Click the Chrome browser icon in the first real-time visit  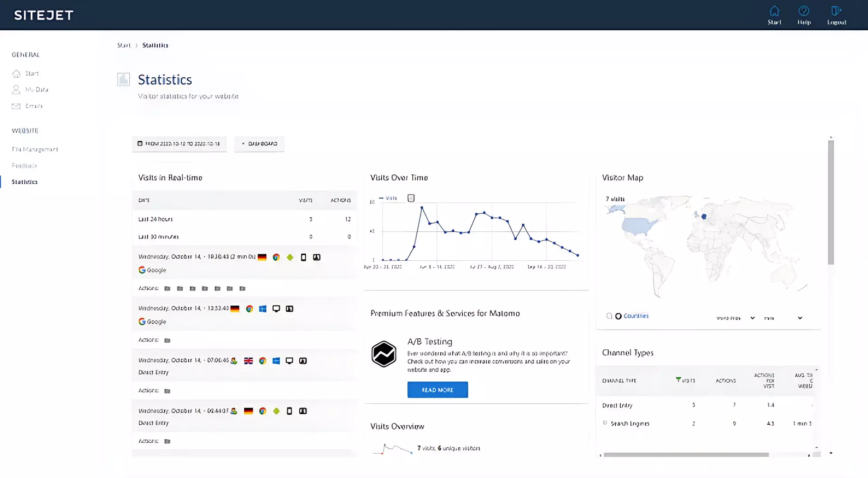[x=276, y=257]
